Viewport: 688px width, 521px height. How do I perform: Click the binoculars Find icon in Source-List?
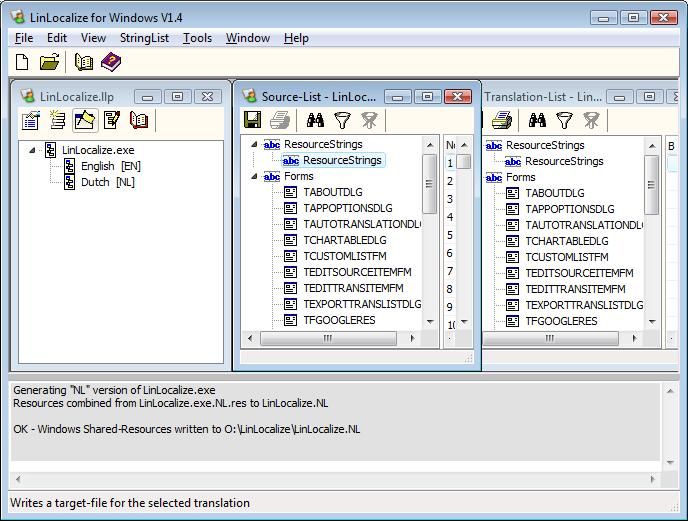(315, 121)
